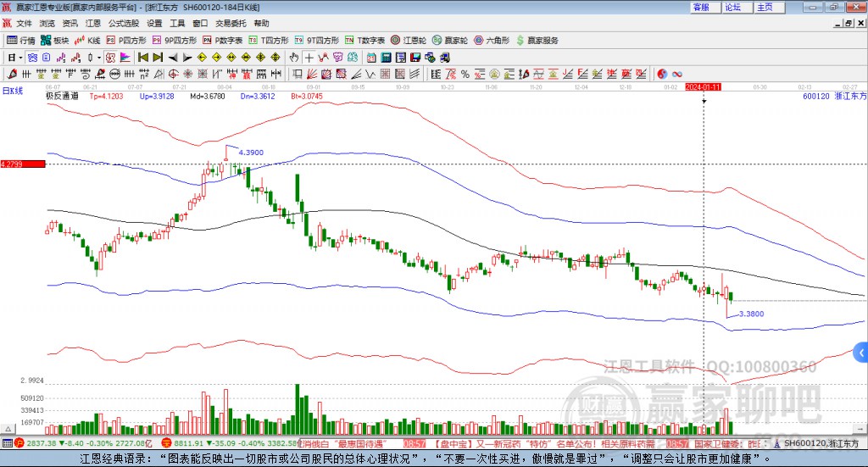Click the SH600120 status bar entry
868x467 pixels.
(815, 443)
